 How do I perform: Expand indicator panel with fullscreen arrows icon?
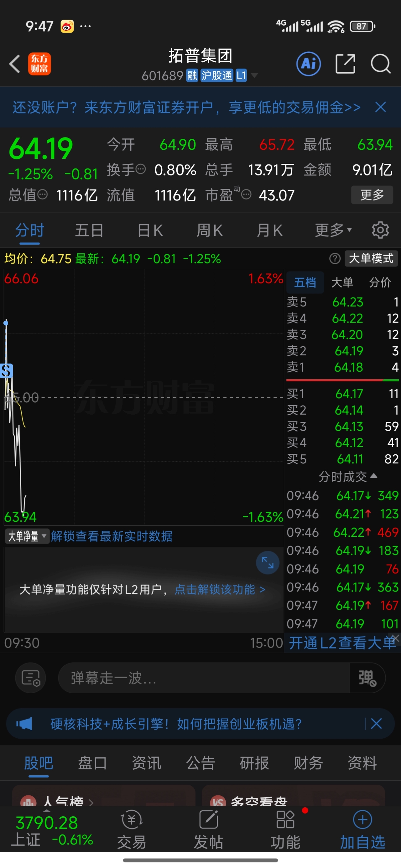click(x=268, y=563)
